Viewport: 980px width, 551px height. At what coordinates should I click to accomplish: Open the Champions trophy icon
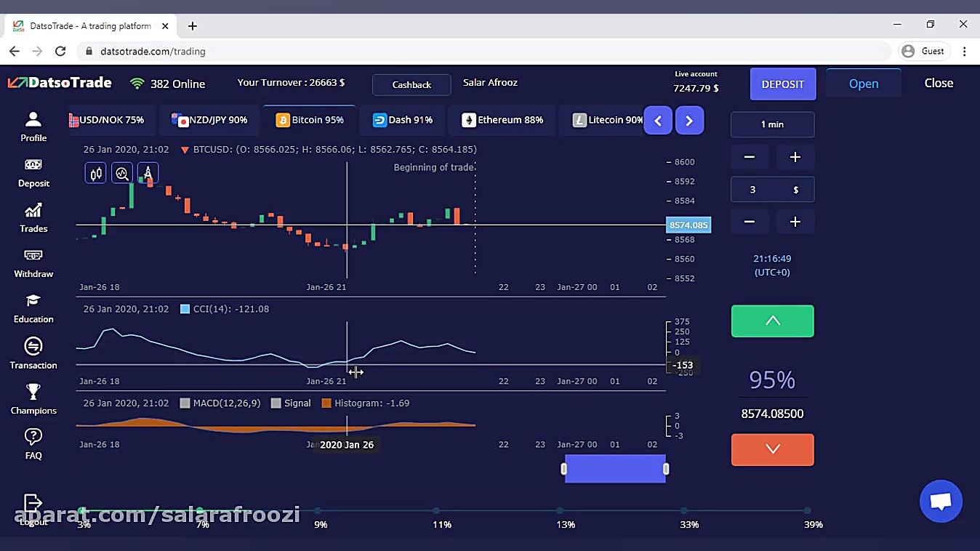(x=33, y=392)
